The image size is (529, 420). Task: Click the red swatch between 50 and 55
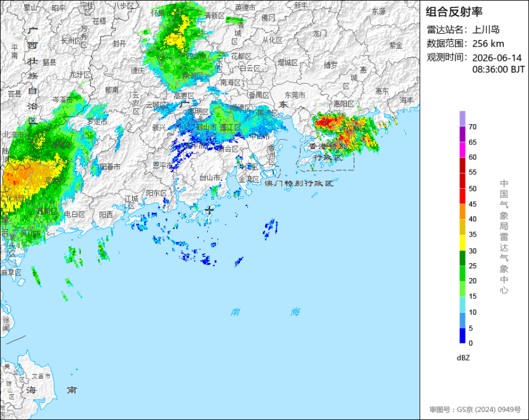click(x=462, y=180)
